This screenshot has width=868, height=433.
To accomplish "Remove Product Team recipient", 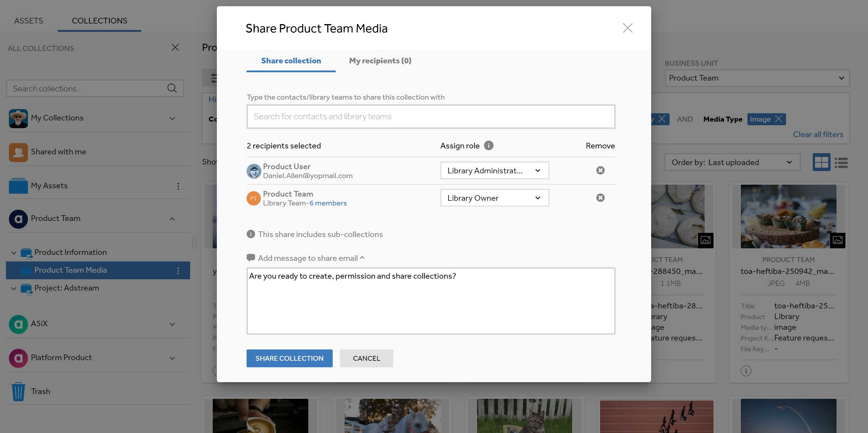I will pos(600,197).
